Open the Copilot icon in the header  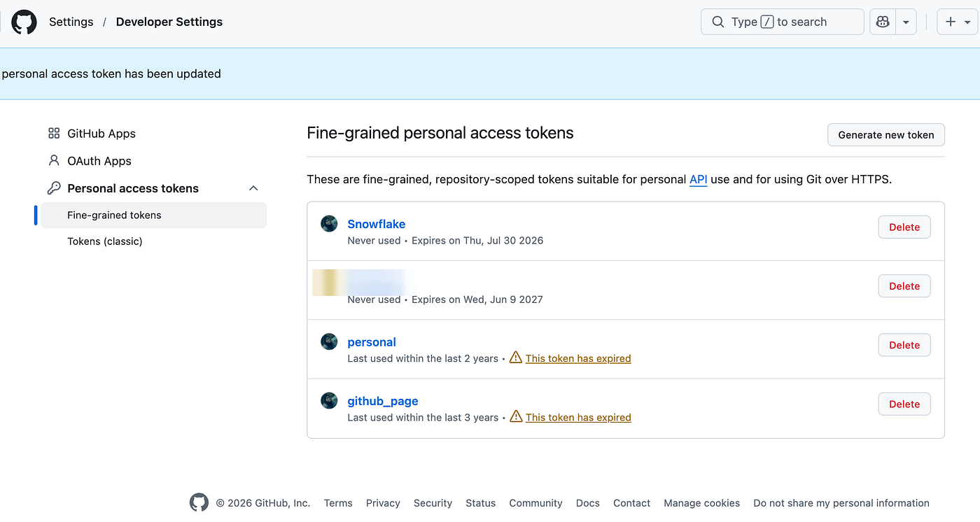(883, 22)
